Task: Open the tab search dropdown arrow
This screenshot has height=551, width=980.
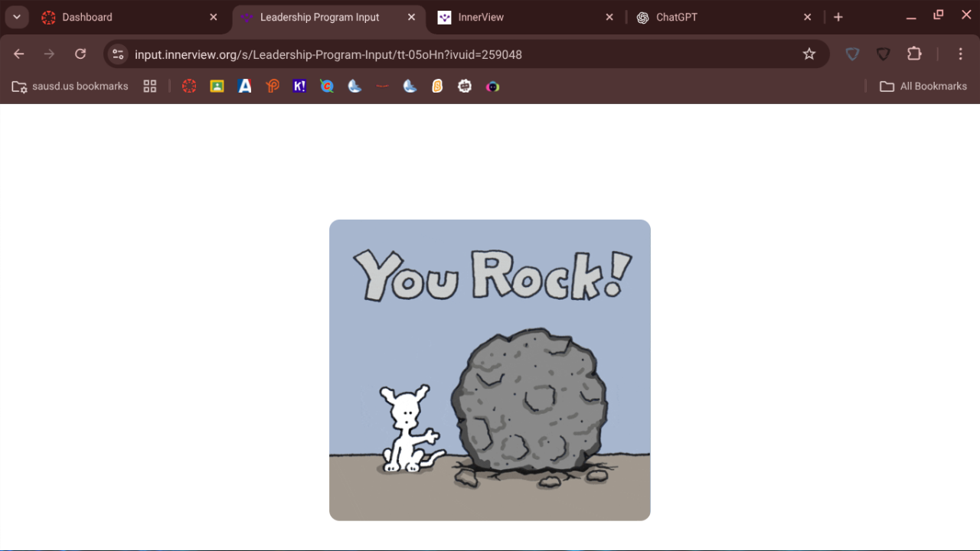Action: pyautogui.click(x=16, y=17)
